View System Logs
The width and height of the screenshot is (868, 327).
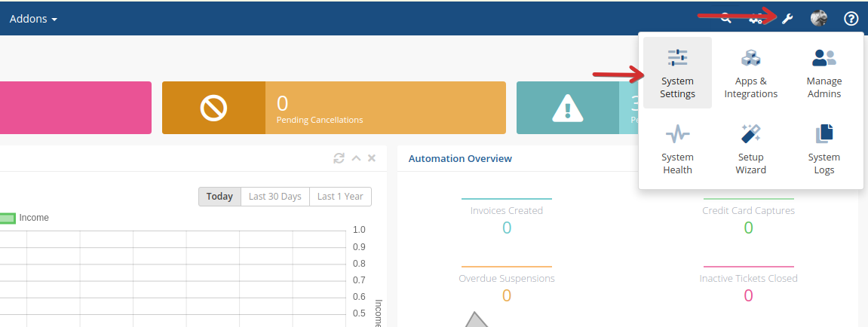[x=824, y=149]
